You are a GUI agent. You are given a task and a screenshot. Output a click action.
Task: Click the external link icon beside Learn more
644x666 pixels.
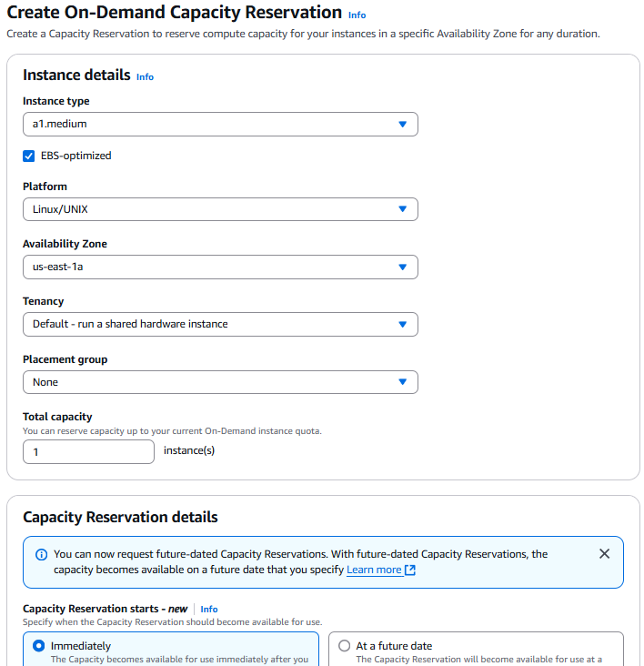pos(410,570)
